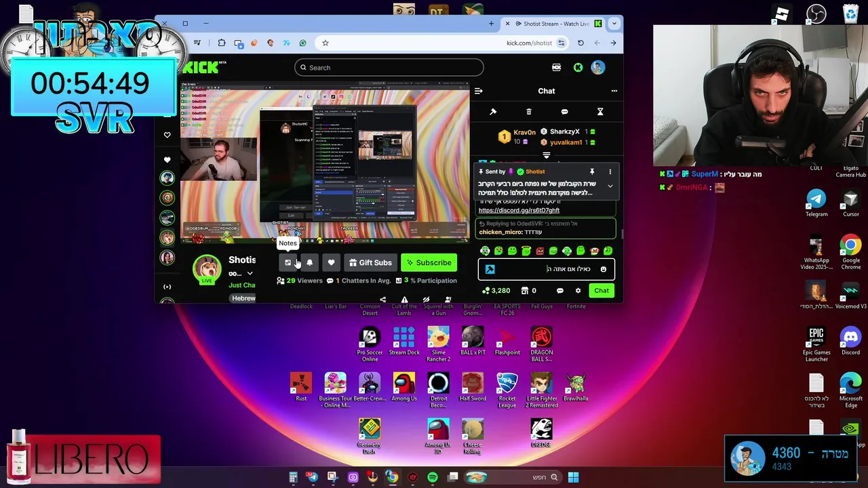Viewport: 868px width, 488px height.
Task: Click the Gift Subs button
Action: (370, 263)
